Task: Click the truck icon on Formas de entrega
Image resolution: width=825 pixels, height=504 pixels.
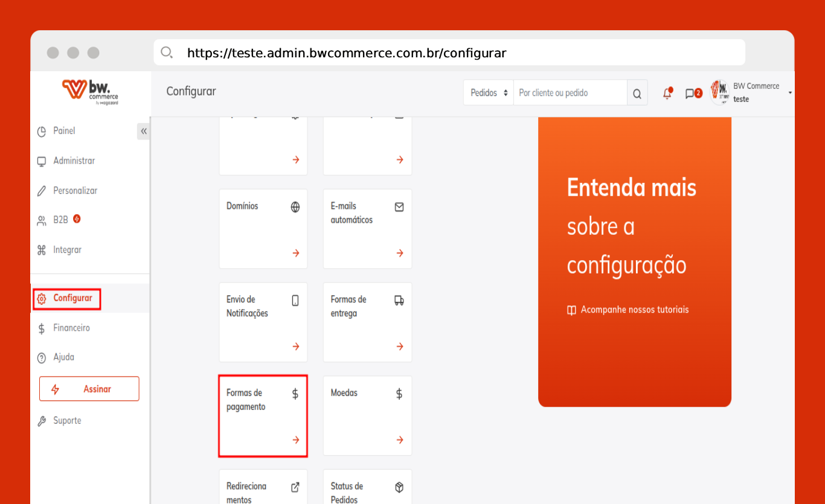Action: click(x=399, y=301)
